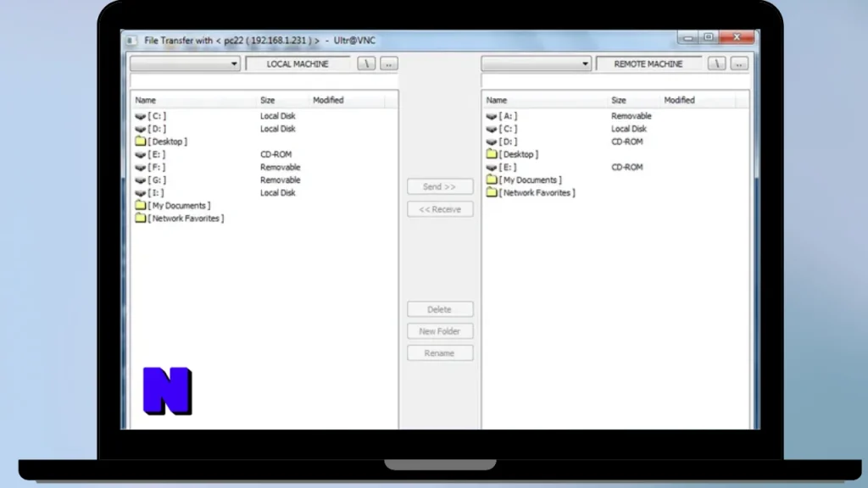The width and height of the screenshot is (868, 488).
Task: Select remote '[ C: ]' row text
Action: click(x=509, y=129)
